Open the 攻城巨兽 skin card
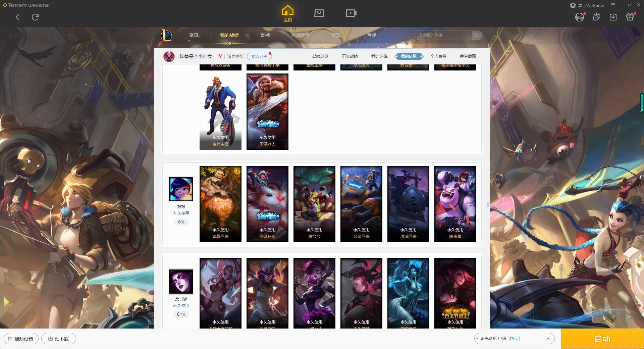 pos(408,204)
